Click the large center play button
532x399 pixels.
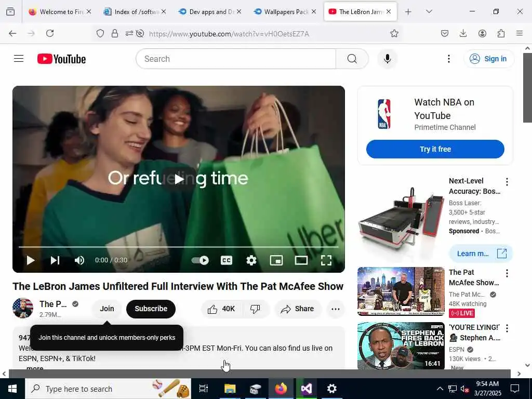click(x=179, y=179)
